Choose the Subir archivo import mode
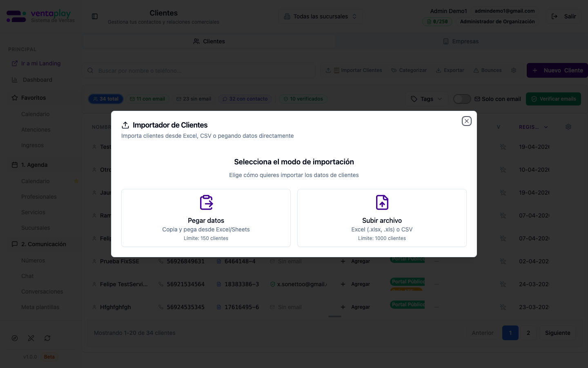588x368 pixels. (382, 218)
